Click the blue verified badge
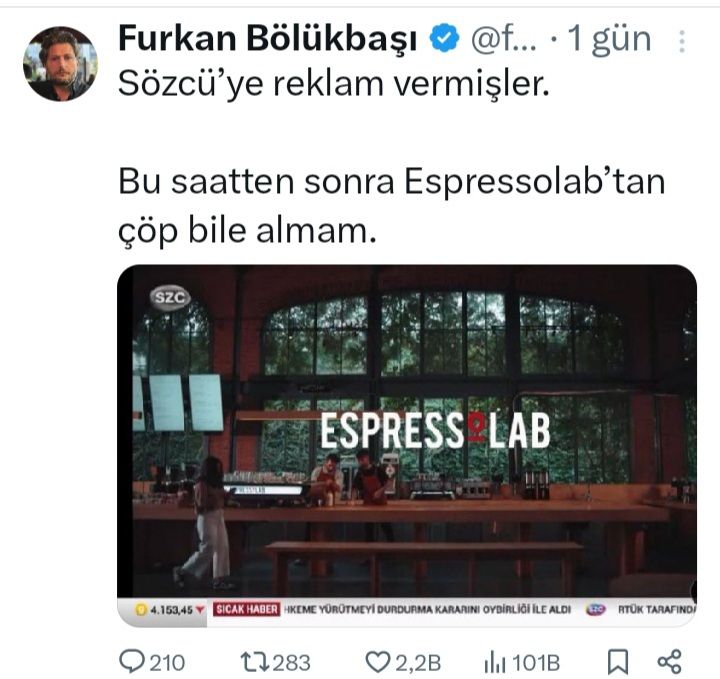 click(444, 39)
